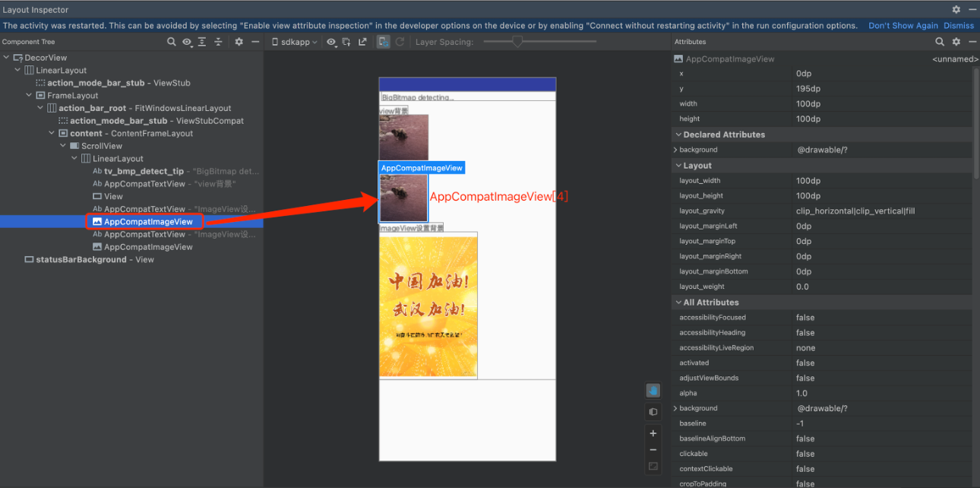The image size is (980, 488).
Task: Switch to 3D rotate view mode
Action: tap(653, 412)
